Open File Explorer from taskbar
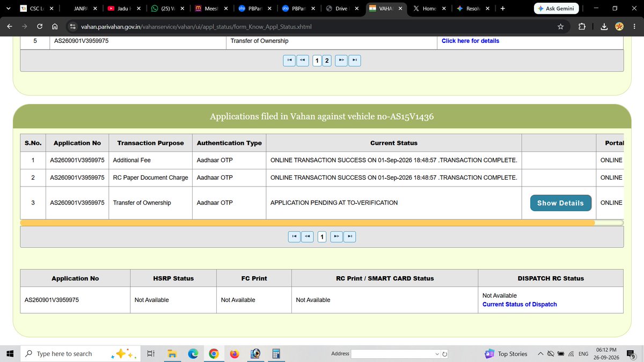The height and width of the screenshot is (362, 644). [x=172, y=353]
